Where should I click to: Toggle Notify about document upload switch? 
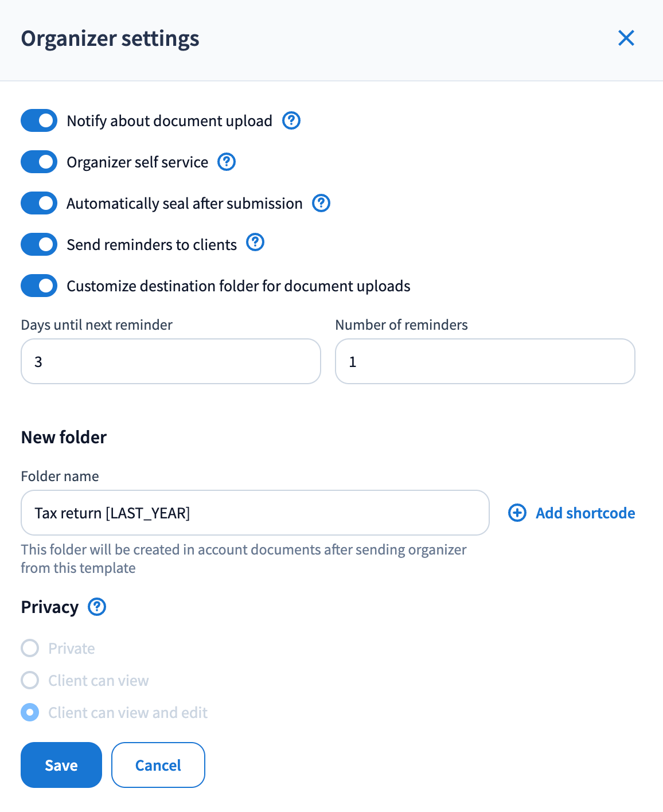click(x=39, y=120)
